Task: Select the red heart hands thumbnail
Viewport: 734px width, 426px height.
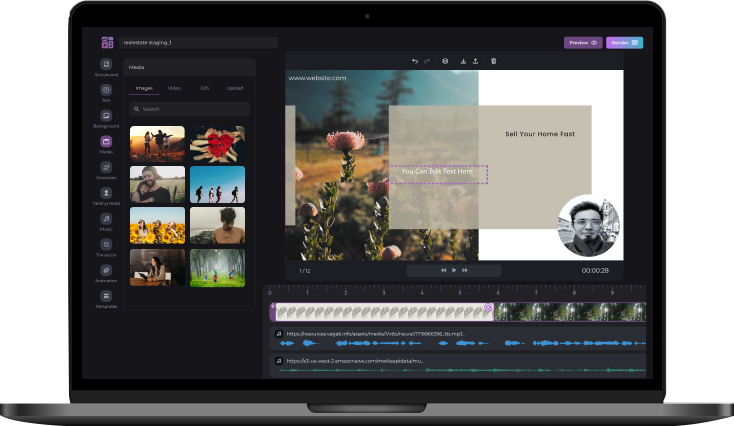Action: point(217,143)
